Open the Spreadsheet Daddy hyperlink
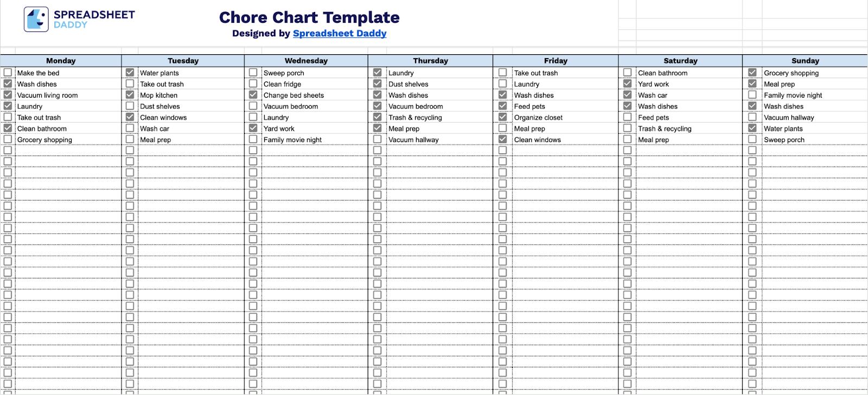 tap(340, 34)
